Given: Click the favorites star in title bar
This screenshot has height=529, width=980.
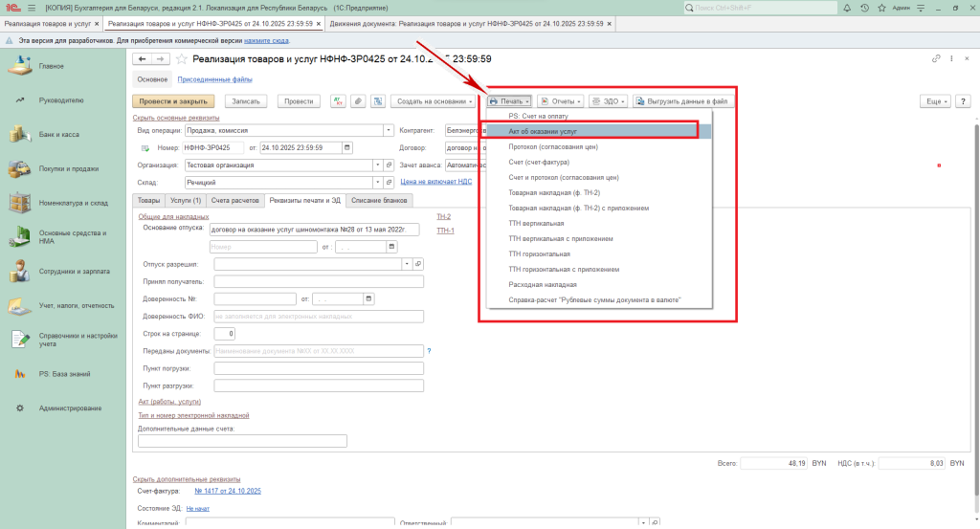Looking at the screenshot, I should coord(880,8).
